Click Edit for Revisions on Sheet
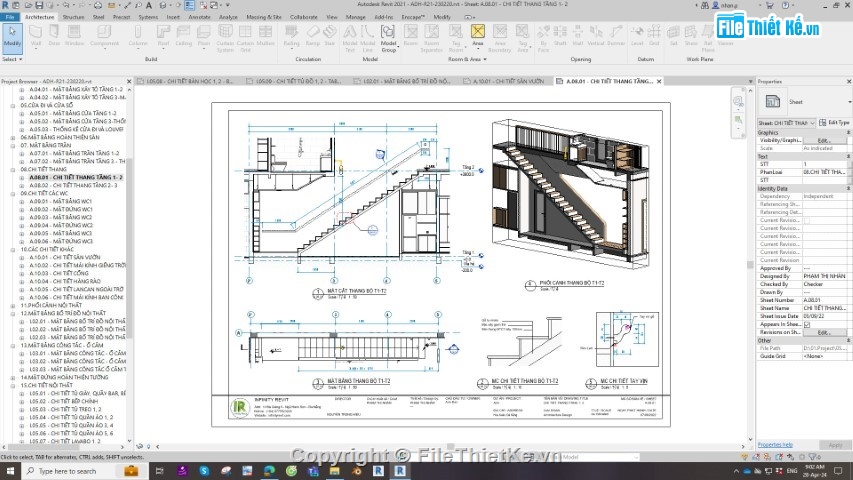Screen dimensions: 853x480 click(824, 333)
